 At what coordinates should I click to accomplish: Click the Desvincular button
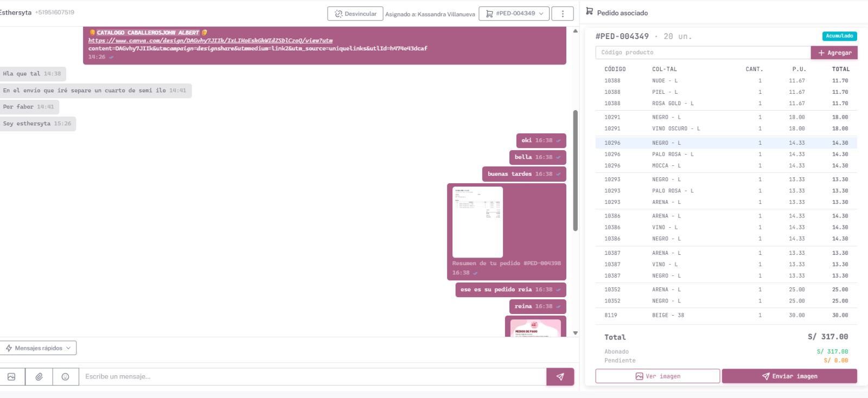click(355, 14)
